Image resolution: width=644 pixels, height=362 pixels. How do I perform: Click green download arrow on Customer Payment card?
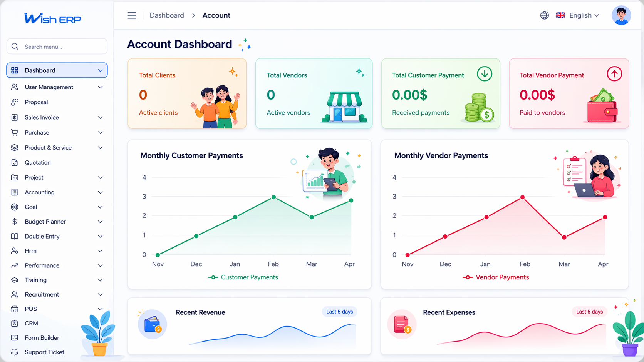pos(484,73)
